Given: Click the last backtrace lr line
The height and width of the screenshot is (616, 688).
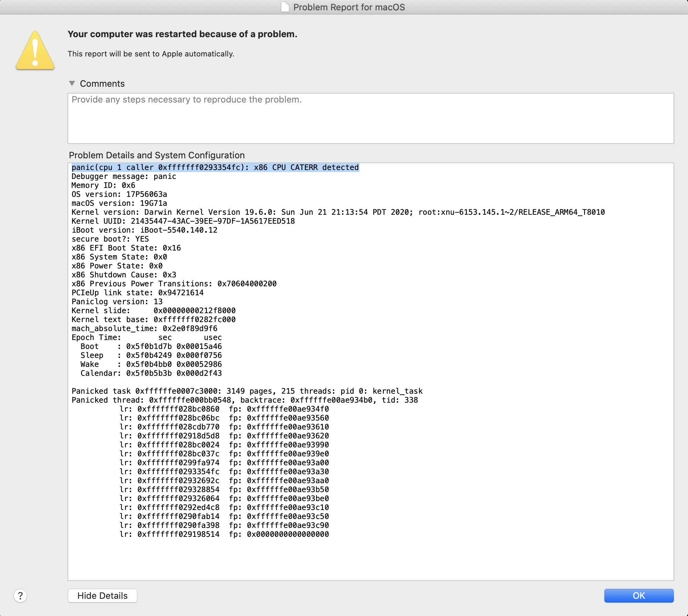Looking at the screenshot, I should 224,534.
